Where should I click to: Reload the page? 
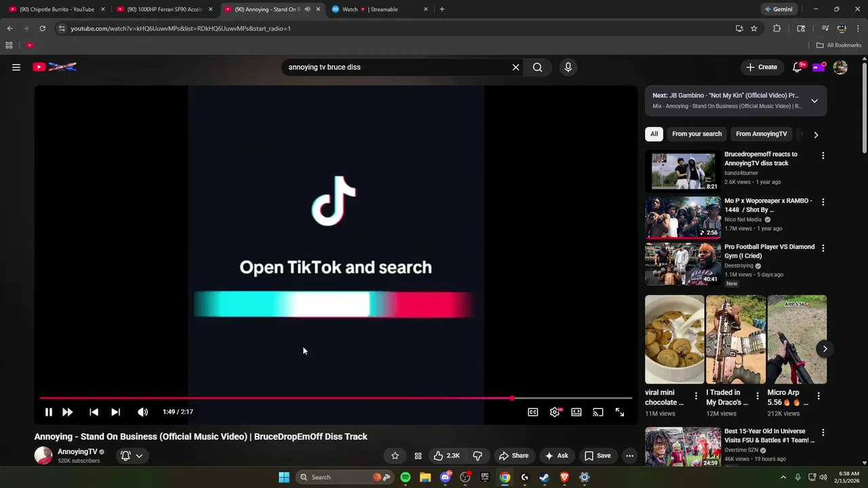click(x=42, y=28)
